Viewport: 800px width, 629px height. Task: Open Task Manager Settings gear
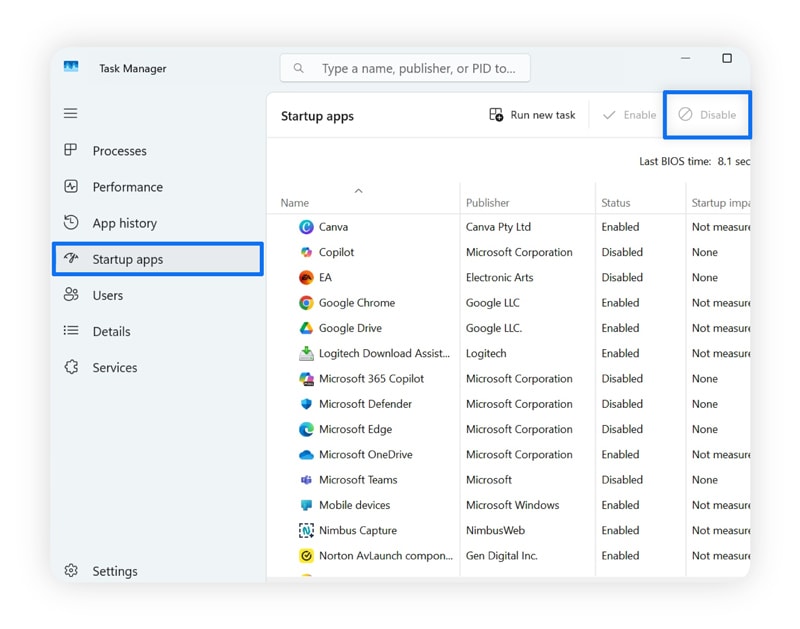(x=70, y=571)
